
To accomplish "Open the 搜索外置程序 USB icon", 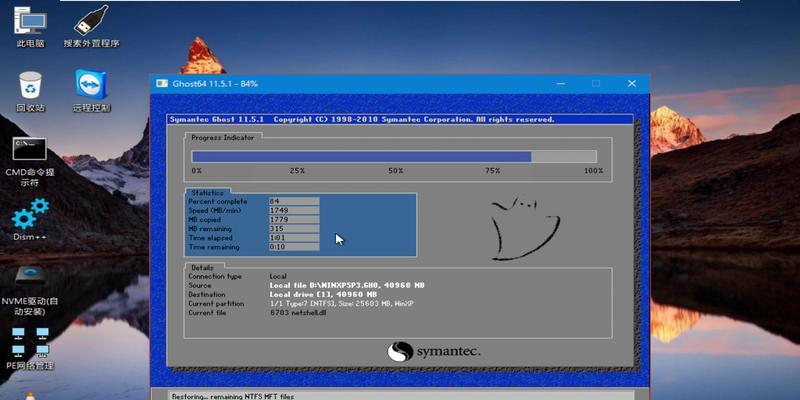I will (91, 26).
